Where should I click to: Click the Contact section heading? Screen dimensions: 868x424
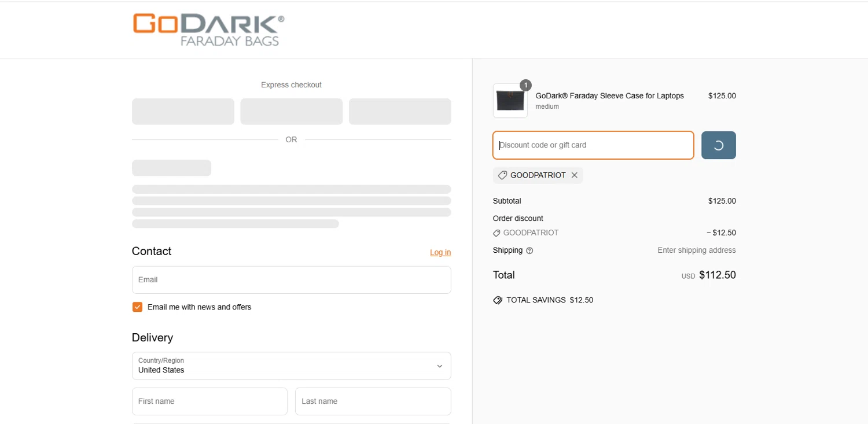[x=152, y=251]
